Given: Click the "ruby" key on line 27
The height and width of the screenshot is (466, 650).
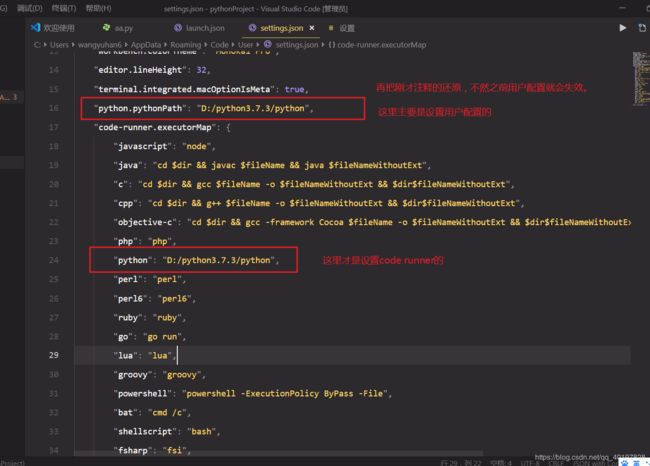Looking at the screenshot, I should (x=128, y=318).
